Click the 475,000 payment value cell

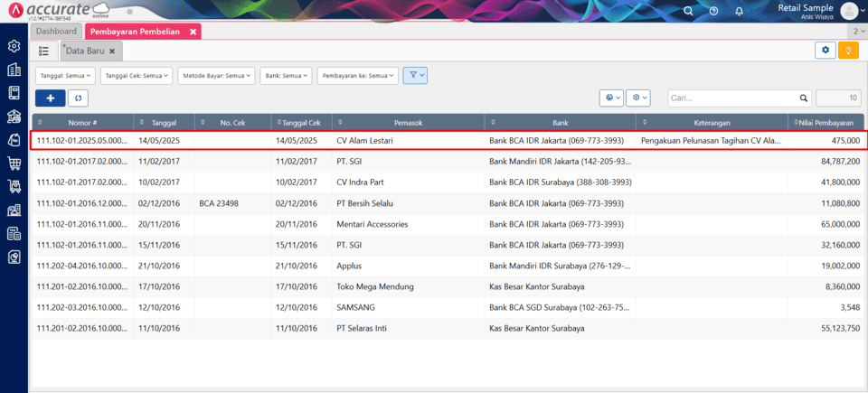click(826, 141)
